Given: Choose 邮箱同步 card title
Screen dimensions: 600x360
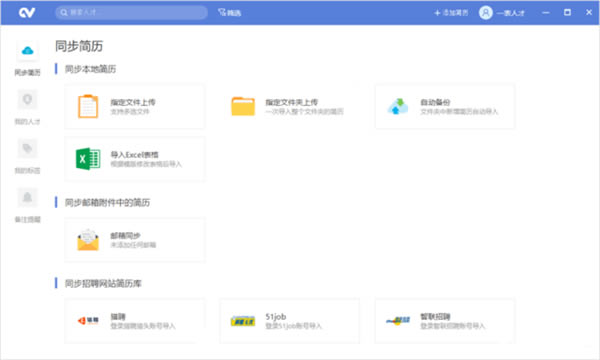Looking at the screenshot, I should [126, 235].
